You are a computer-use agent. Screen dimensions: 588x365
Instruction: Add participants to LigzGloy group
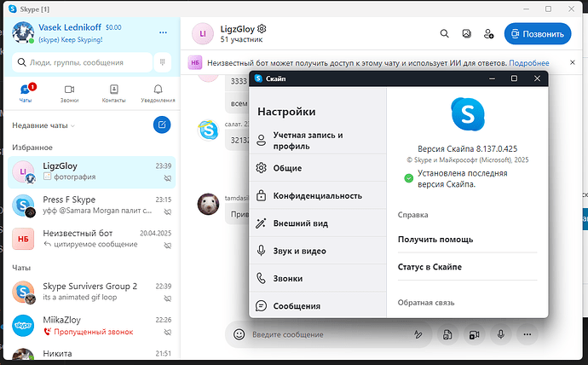coord(488,34)
